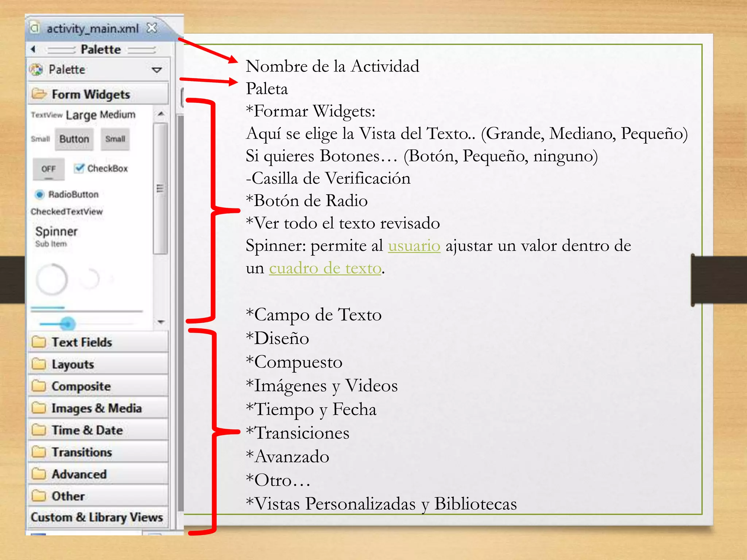Tick the CheckBox widget
Screen dimensions: 747x560
pyautogui.click(x=101, y=168)
